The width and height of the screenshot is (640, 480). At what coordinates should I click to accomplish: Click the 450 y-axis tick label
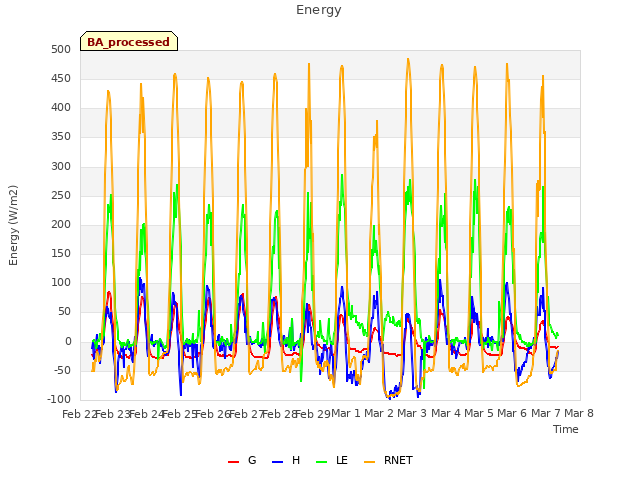coord(61,78)
